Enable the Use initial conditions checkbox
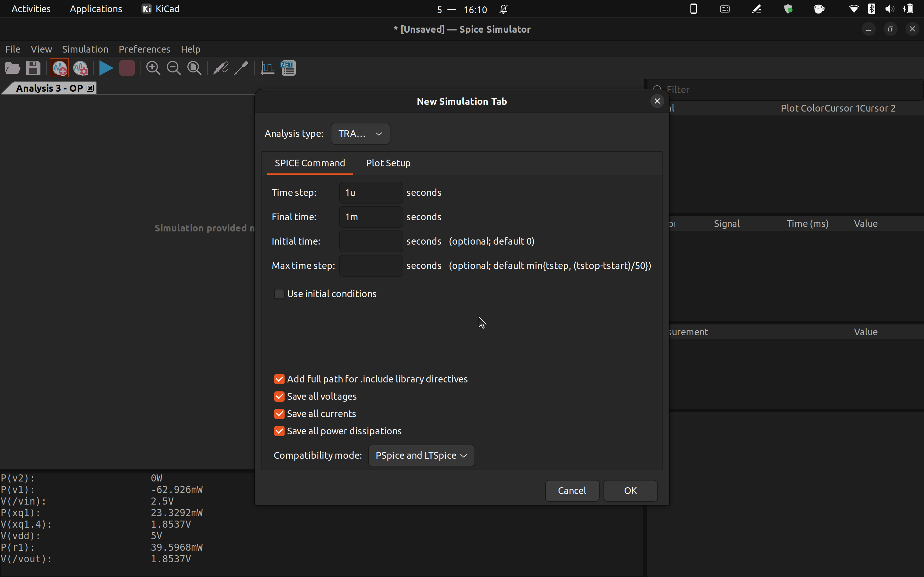Image resolution: width=924 pixels, height=577 pixels. pos(279,294)
